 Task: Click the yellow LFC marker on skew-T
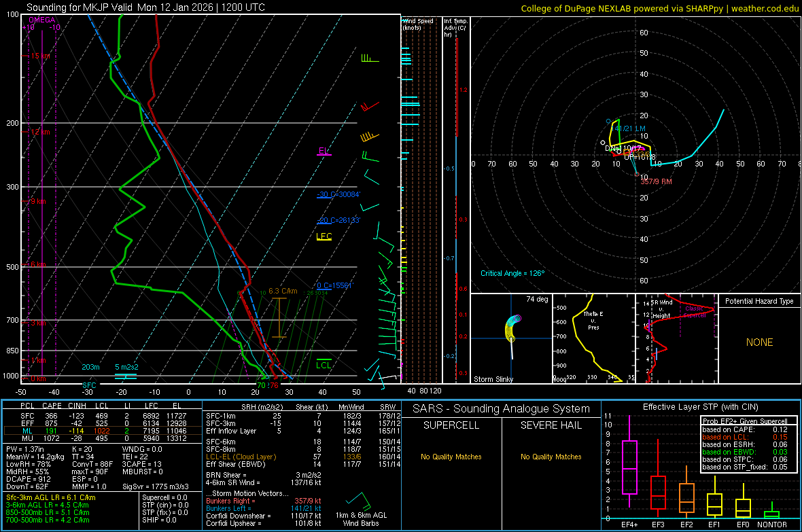(x=324, y=236)
